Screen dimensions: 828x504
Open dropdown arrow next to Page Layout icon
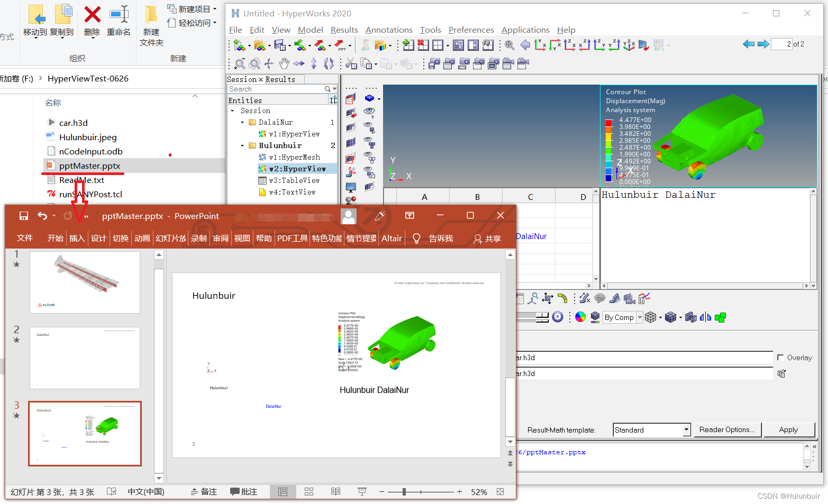coord(448,46)
